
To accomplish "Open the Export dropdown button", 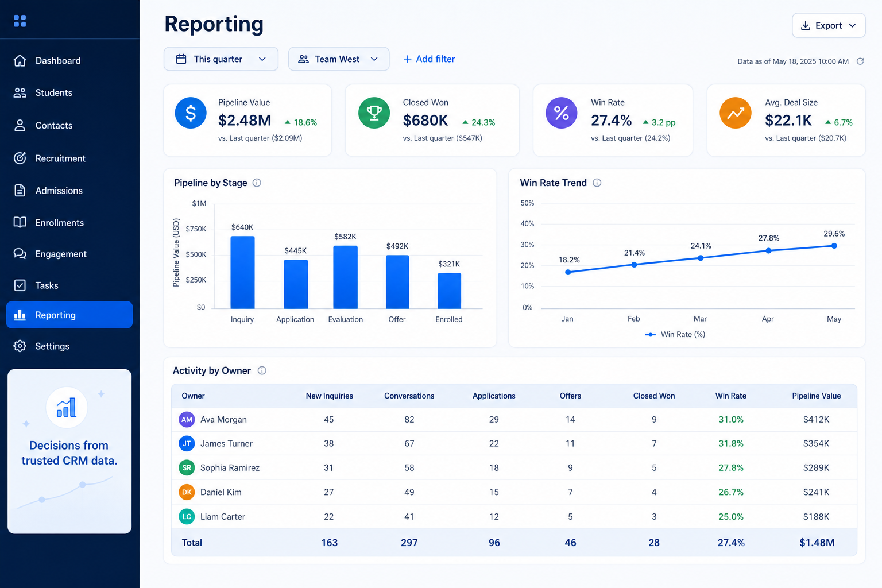I will pyautogui.click(x=829, y=25).
